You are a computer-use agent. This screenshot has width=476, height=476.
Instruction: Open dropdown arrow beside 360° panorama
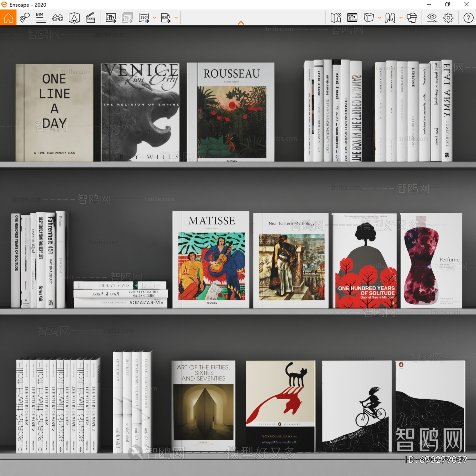coord(155,18)
